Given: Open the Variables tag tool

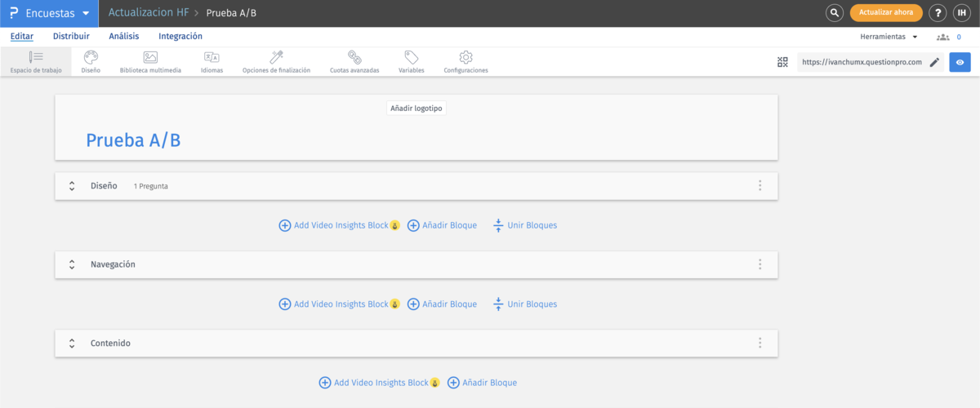Looking at the screenshot, I should 412,62.
